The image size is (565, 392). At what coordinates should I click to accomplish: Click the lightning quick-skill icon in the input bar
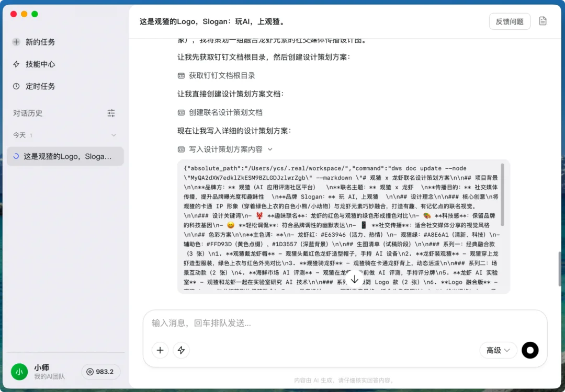(181, 350)
